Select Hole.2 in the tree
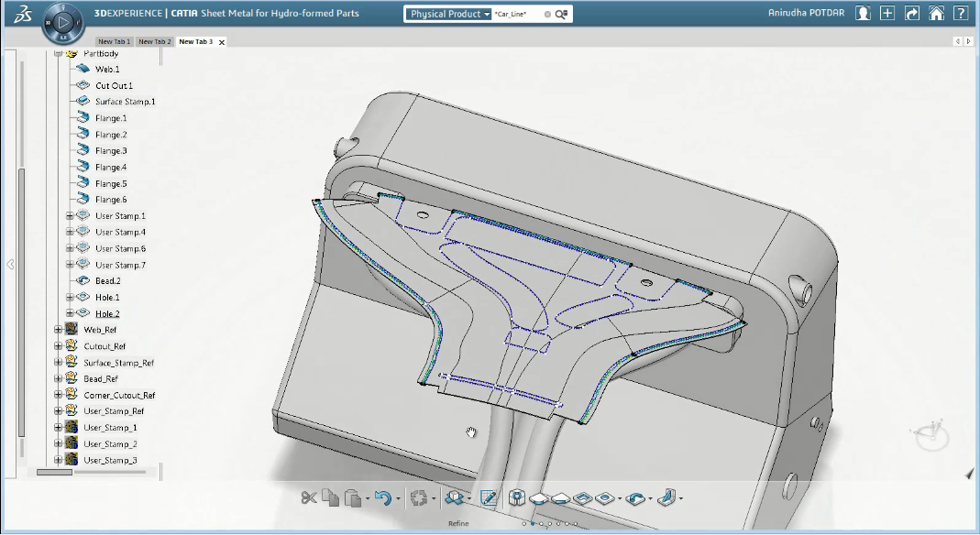Screen dimensions: 980x535 [107, 314]
